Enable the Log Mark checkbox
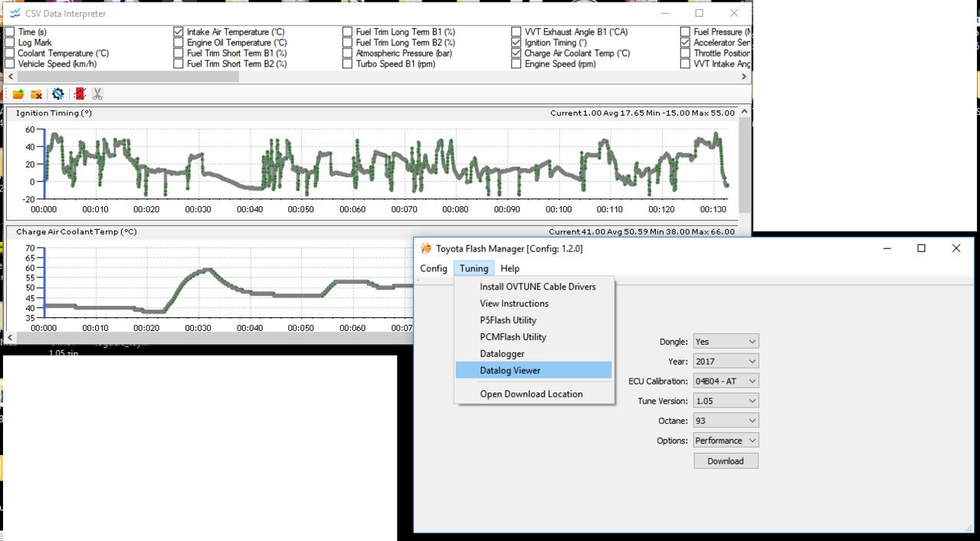The height and width of the screenshot is (541, 980). 10,43
